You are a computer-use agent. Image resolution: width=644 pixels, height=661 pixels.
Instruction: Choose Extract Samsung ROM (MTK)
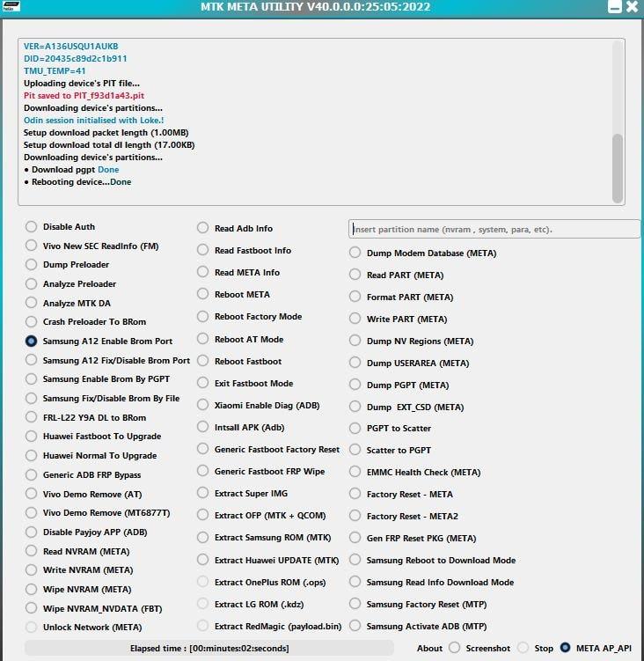tap(202, 538)
